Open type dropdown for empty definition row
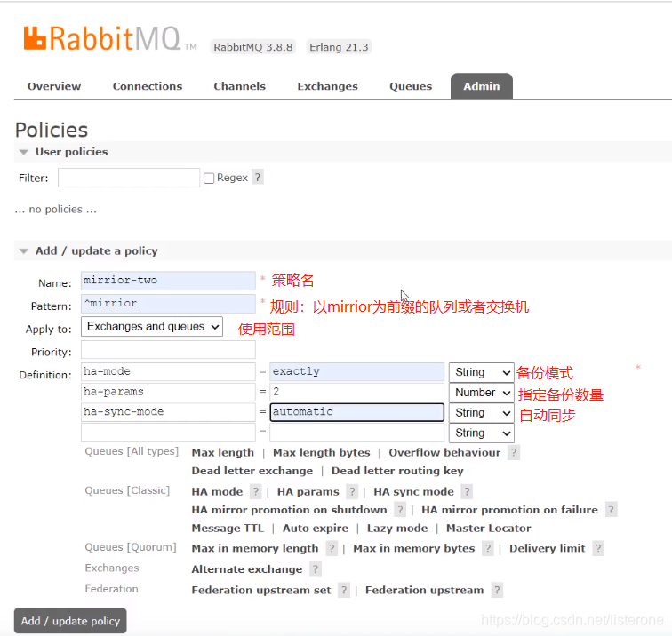 (481, 433)
